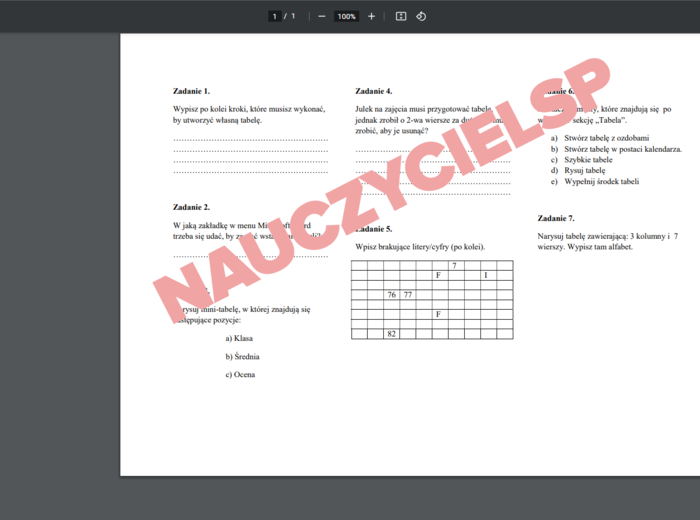Click the table cell containing 82
The height and width of the screenshot is (520, 700).
tap(392, 333)
